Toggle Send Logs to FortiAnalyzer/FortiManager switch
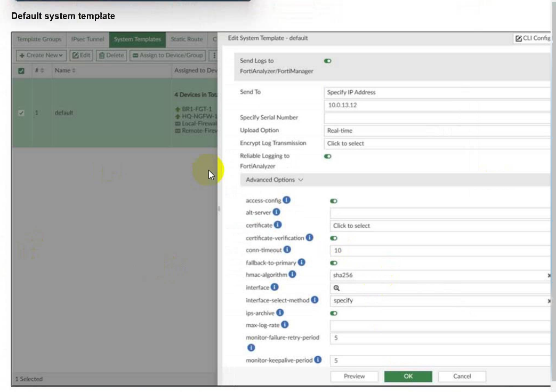 pyautogui.click(x=327, y=61)
